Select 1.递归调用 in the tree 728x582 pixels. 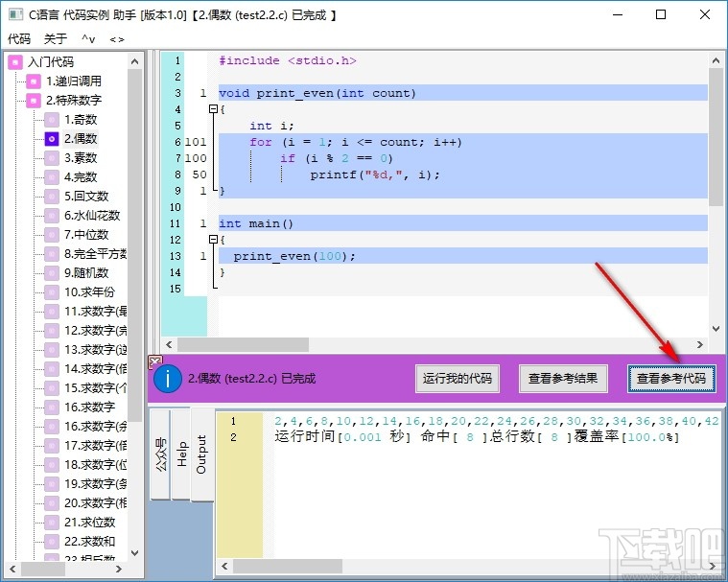[x=74, y=81]
